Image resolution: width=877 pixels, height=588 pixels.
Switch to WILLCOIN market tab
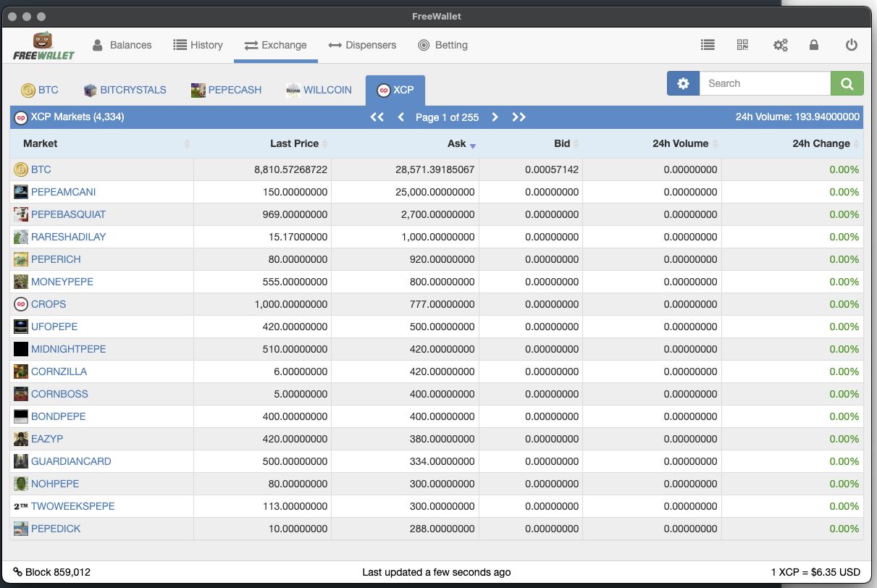coord(319,90)
